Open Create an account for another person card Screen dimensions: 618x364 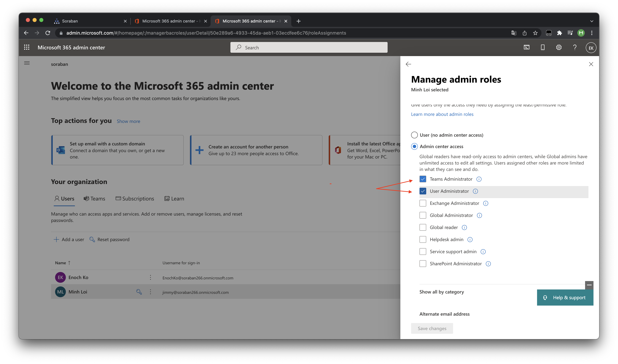point(256,150)
